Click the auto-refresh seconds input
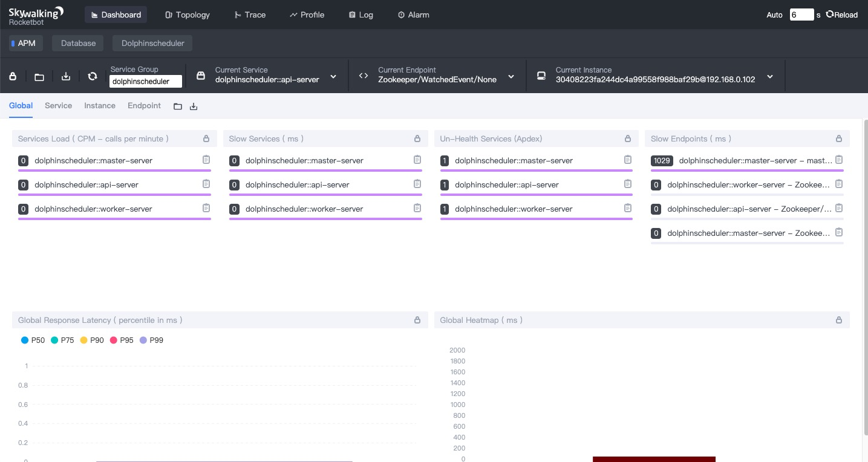The width and height of the screenshot is (868, 462). click(801, 15)
